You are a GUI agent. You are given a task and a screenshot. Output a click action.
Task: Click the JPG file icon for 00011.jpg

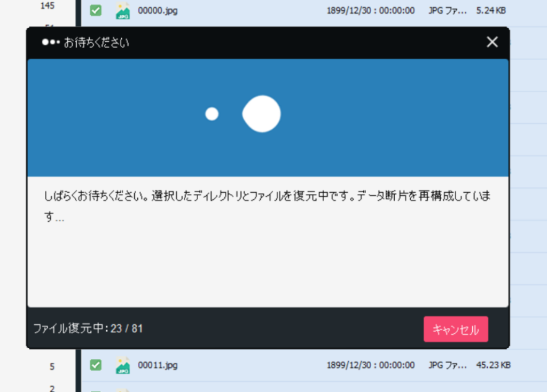tap(123, 365)
